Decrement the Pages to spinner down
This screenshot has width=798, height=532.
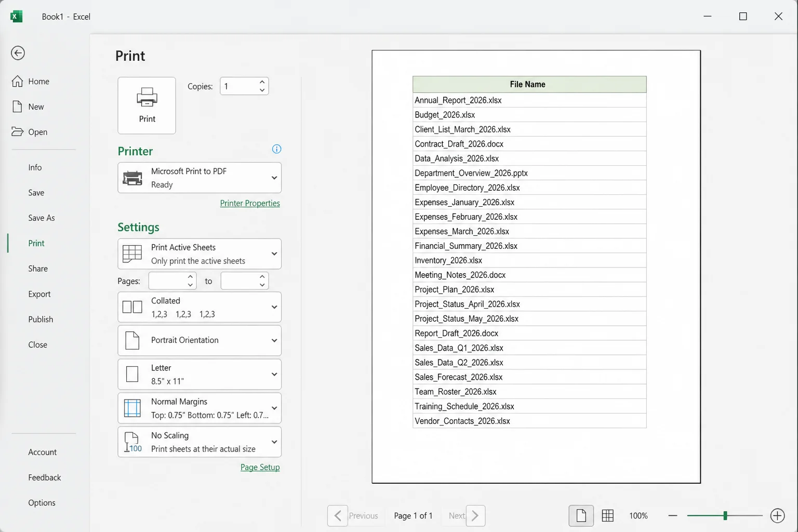coord(262,285)
